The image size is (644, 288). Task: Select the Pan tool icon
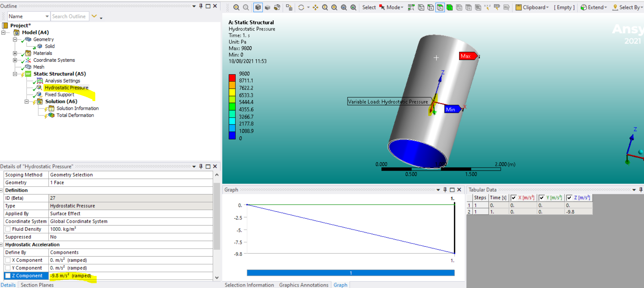point(315,7)
